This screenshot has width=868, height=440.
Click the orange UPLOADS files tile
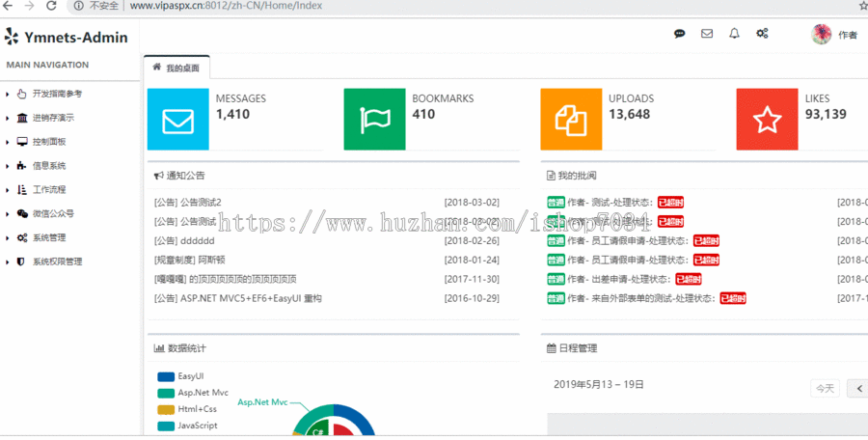[571, 119]
